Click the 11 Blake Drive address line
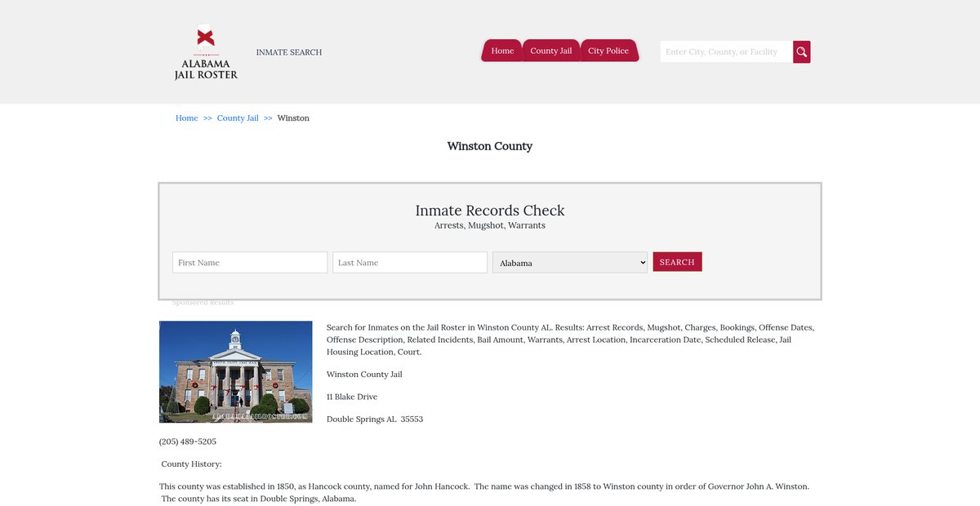Screen dimensions: 980x506 click(352, 397)
